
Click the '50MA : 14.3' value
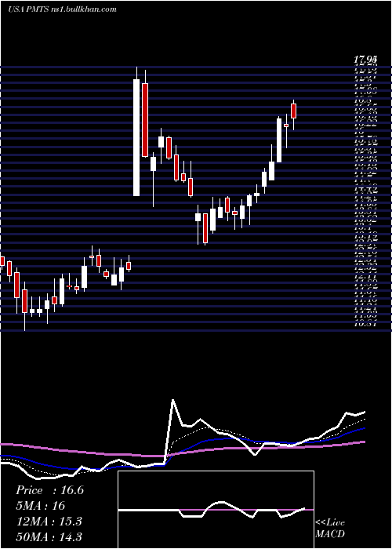coord(49,536)
